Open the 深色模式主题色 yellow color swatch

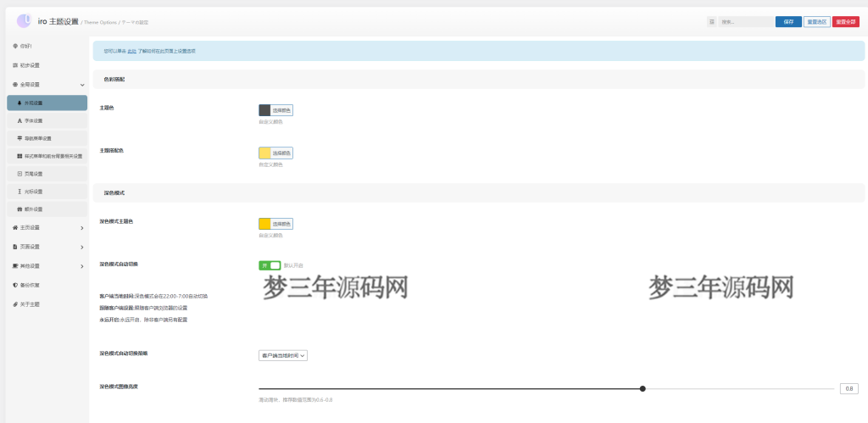pos(264,224)
